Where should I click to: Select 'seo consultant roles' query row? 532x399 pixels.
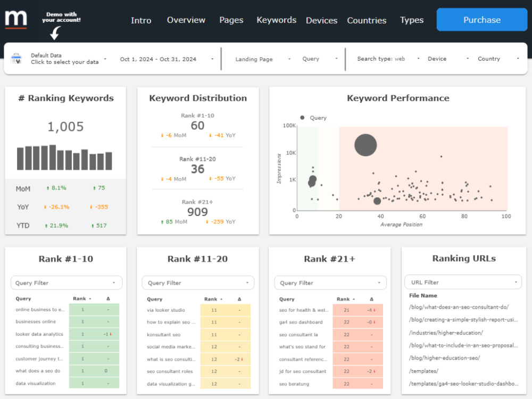(x=198, y=371)
